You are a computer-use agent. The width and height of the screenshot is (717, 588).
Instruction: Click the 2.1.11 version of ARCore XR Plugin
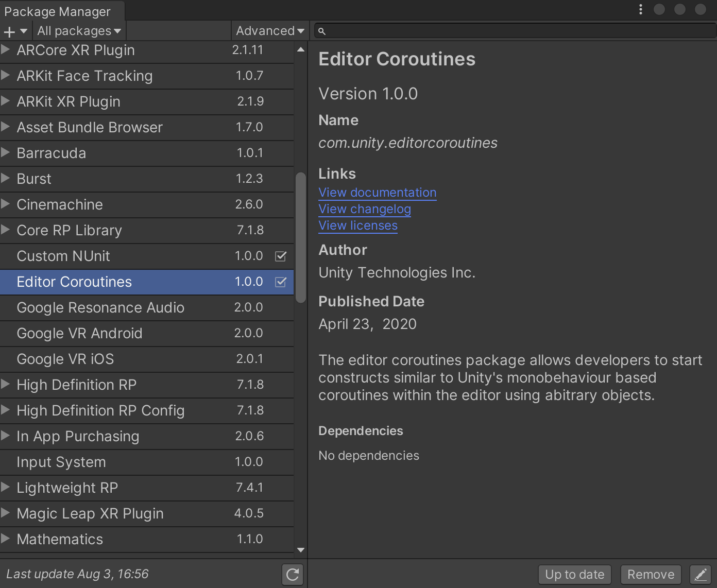(x=248, y=50)
